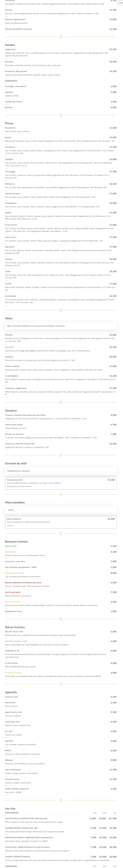Select Boisson pétillante sicilienne sans alcool
The height and width of the screenshot is (868, 123).
click(23, 583)
